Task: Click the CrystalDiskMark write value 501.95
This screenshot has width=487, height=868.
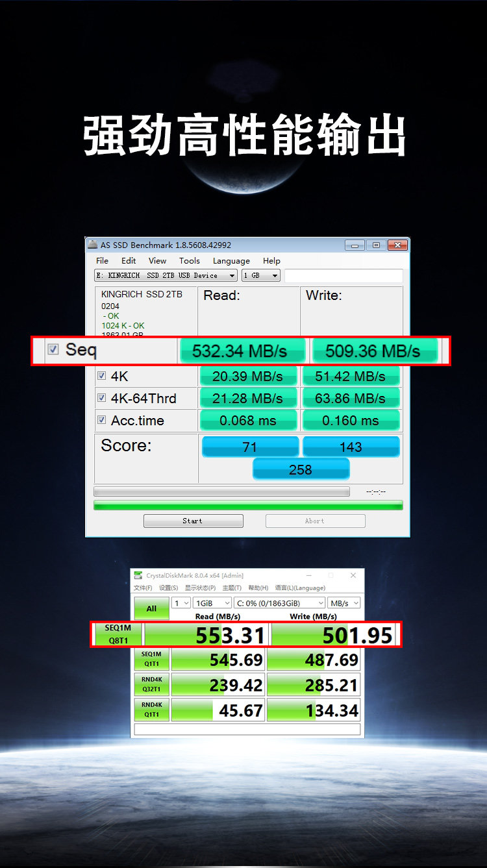Action: [333, 635]
